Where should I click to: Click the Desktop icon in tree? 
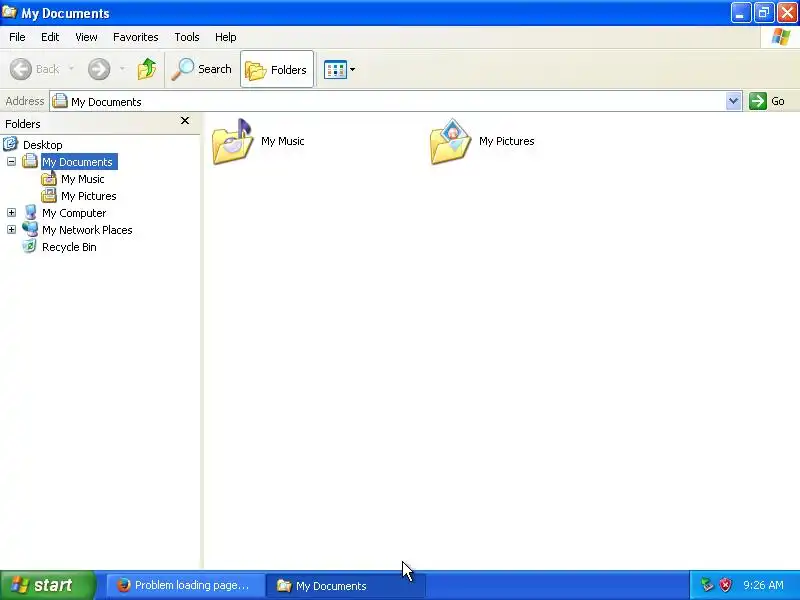10,144
